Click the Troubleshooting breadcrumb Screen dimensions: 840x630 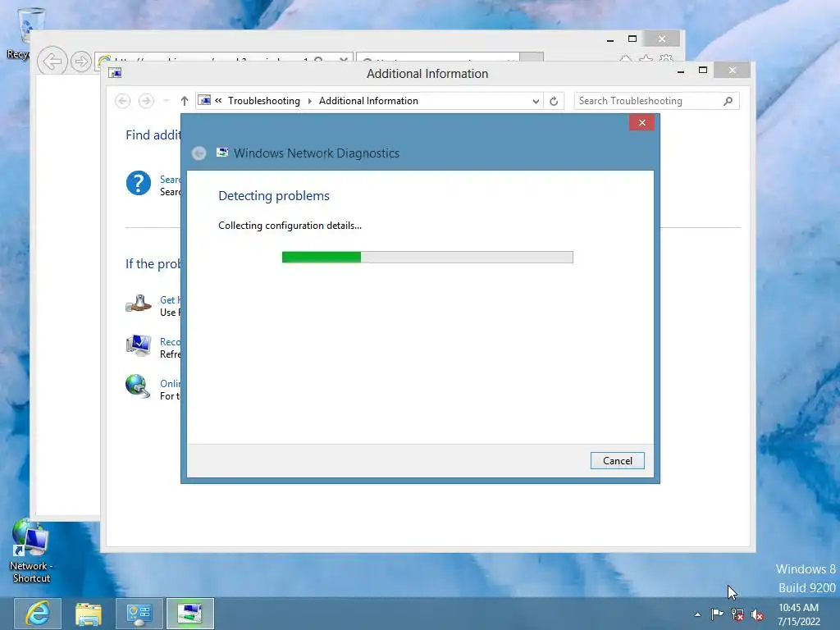pos(264,101)
